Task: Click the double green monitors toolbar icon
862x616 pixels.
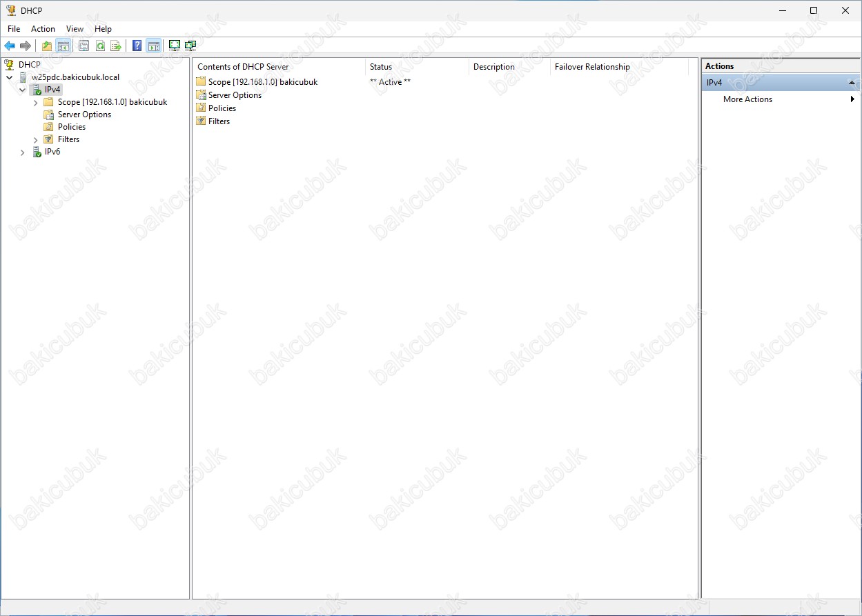Action: [190, 46]
